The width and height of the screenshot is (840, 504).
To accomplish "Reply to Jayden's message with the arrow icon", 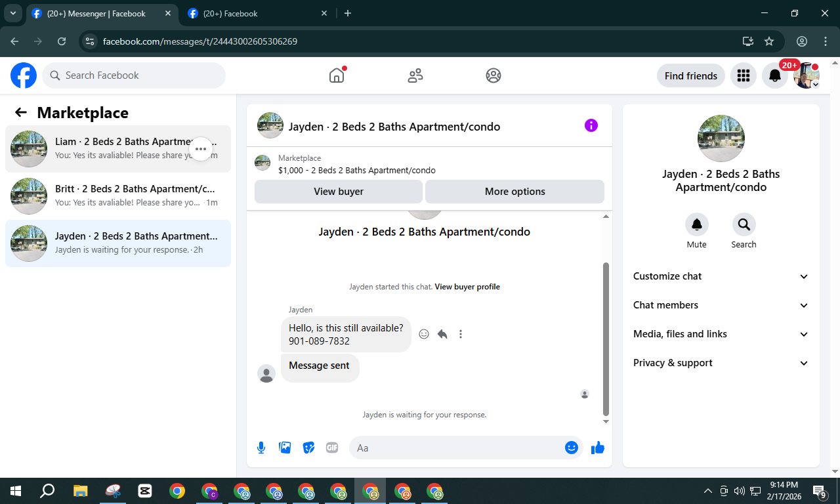I will tap(442, 334).
